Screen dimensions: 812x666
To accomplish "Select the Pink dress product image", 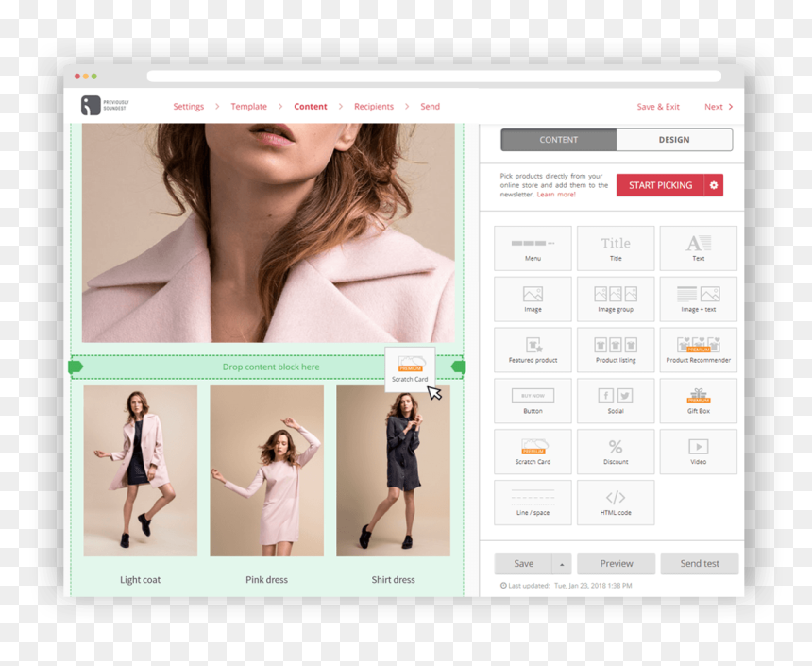I will tap(266, 470).
